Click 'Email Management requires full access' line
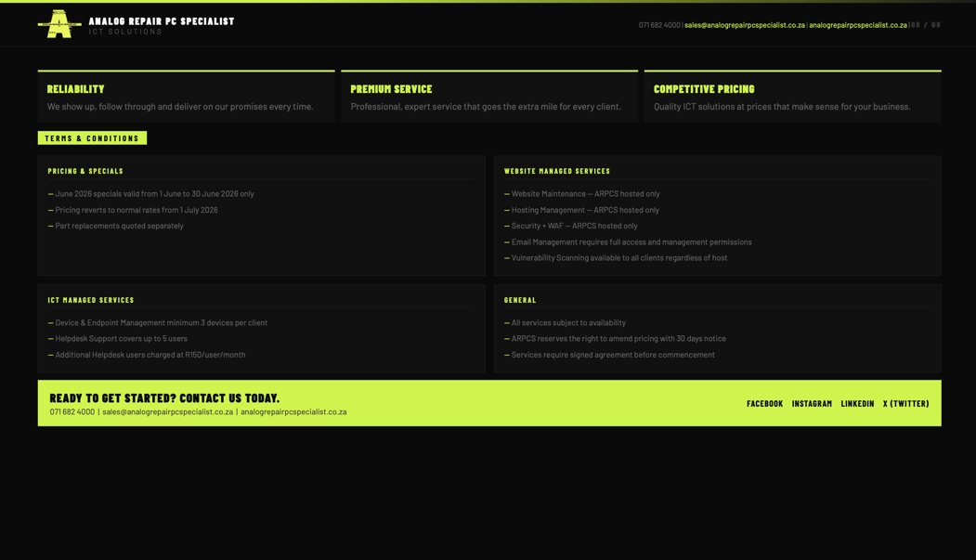 click(x=628, y=242)
